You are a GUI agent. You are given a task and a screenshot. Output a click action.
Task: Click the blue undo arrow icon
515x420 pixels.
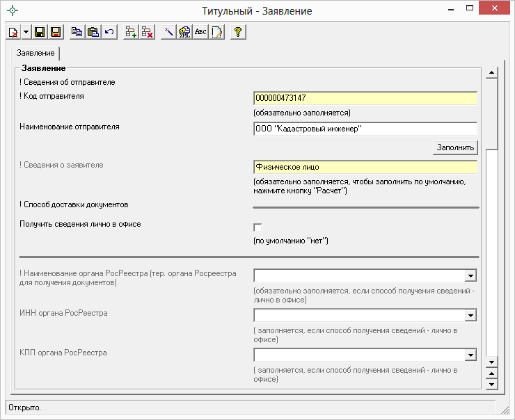[x=109, y=32]
